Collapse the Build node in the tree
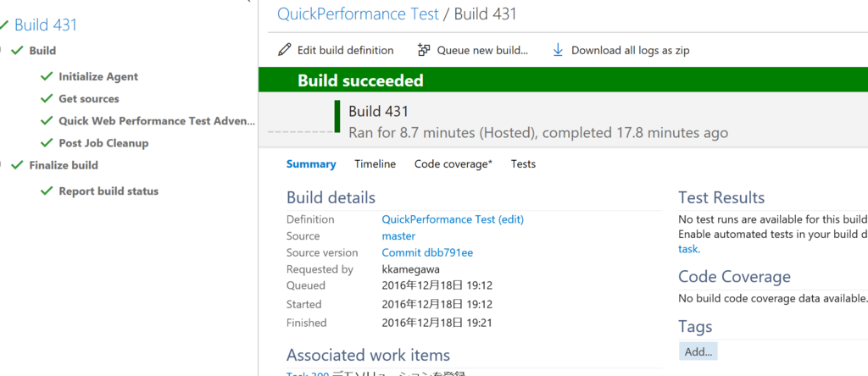 point(1,50)
